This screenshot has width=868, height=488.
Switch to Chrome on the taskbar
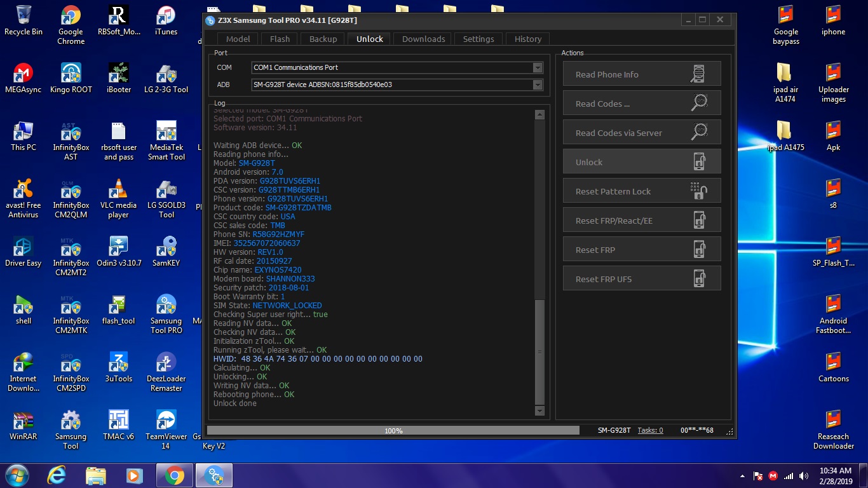pos(175,475)
